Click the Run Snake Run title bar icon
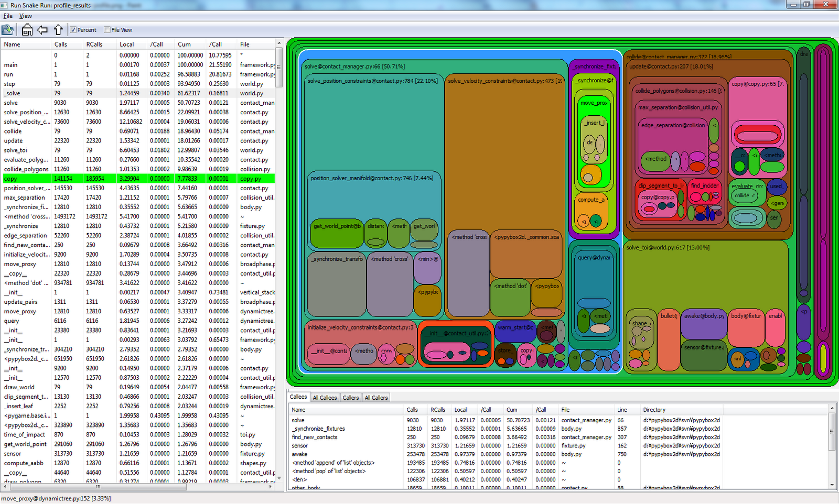The height and width of the screenshot is (504, 839). pyautogui.click(x=5, y=5)
